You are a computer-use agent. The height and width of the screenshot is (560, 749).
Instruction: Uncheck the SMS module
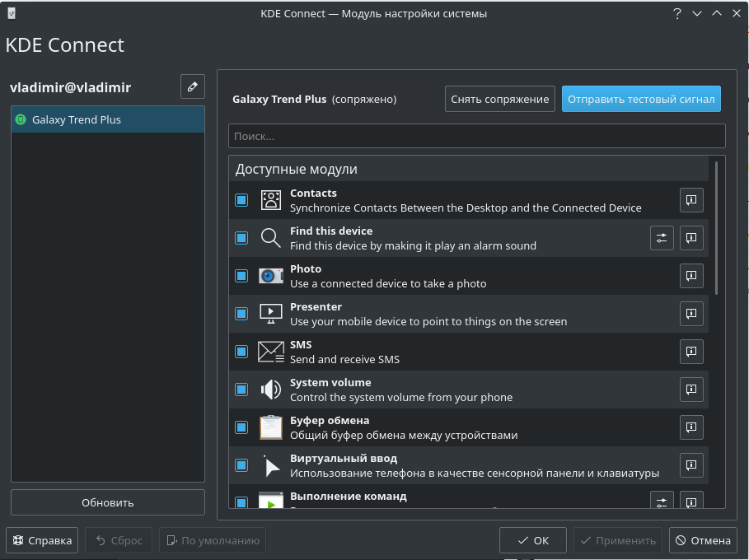241,352
